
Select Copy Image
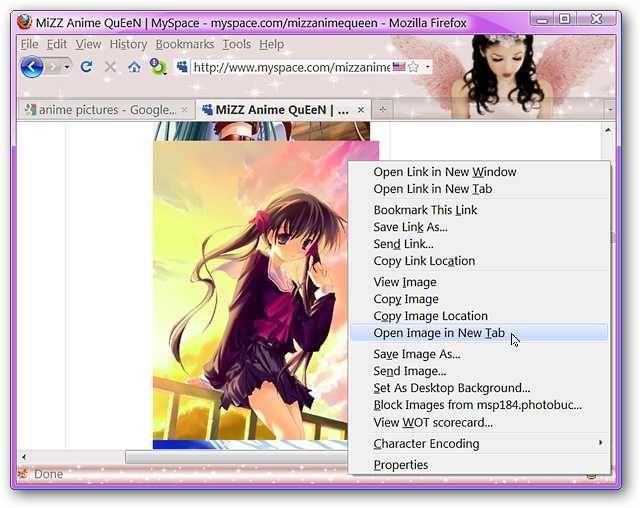406,299
